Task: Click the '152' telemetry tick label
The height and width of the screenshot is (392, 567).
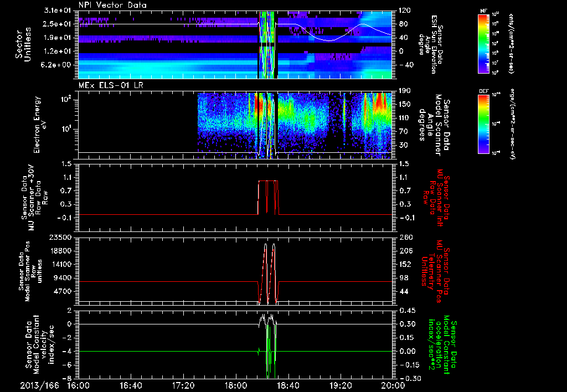Action: click(405, 265)
